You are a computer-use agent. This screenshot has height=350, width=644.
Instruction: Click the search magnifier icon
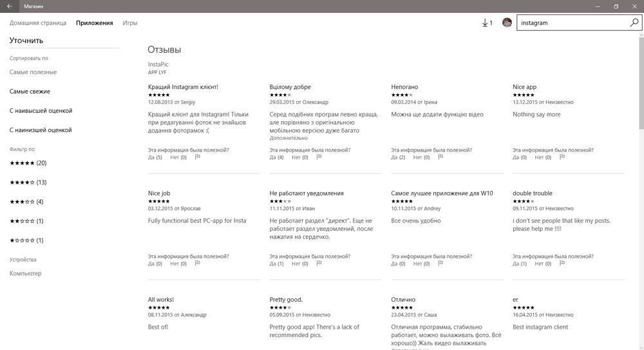click(x=634, y=23)
